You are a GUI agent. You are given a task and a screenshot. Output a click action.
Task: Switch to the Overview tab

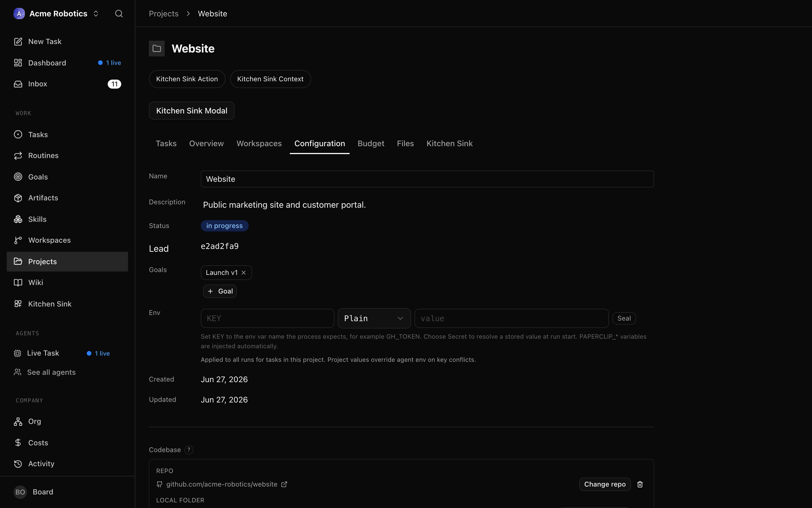coord(206,143)
